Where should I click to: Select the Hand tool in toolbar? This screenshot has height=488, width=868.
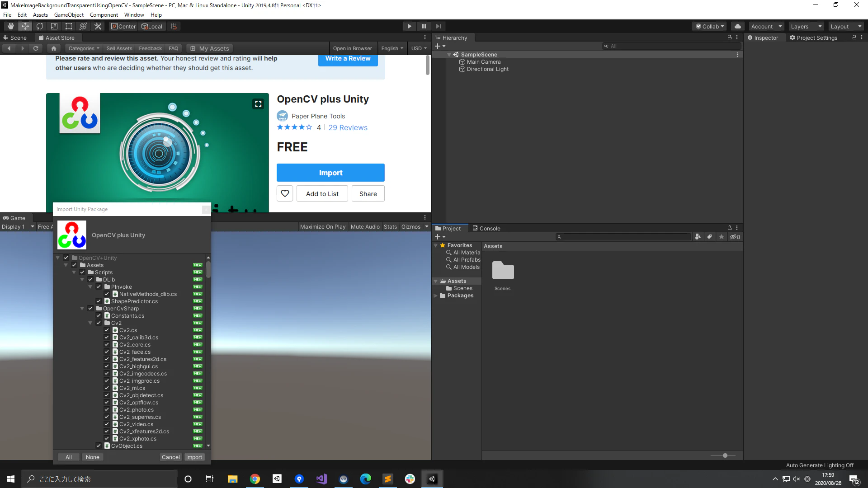(11, 26)
